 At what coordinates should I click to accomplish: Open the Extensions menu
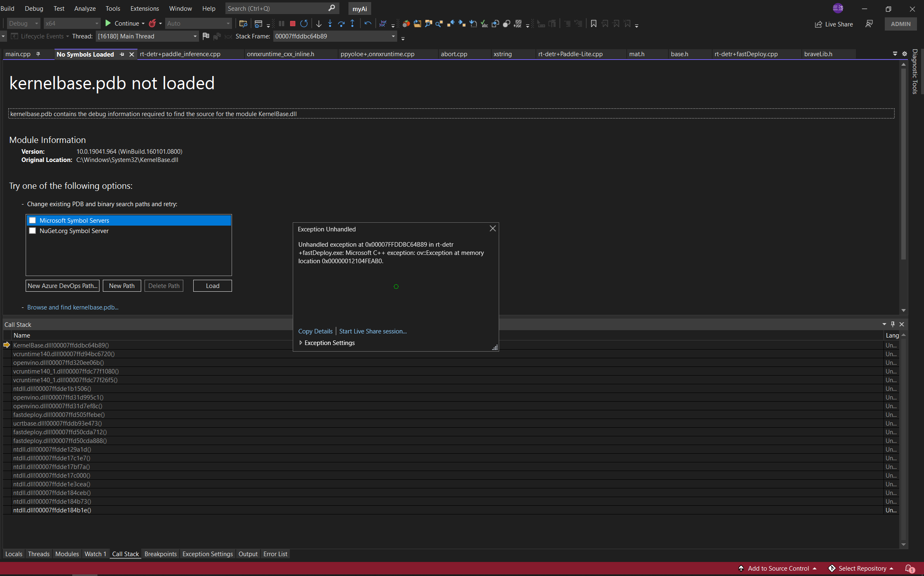[x=145, y=8]
